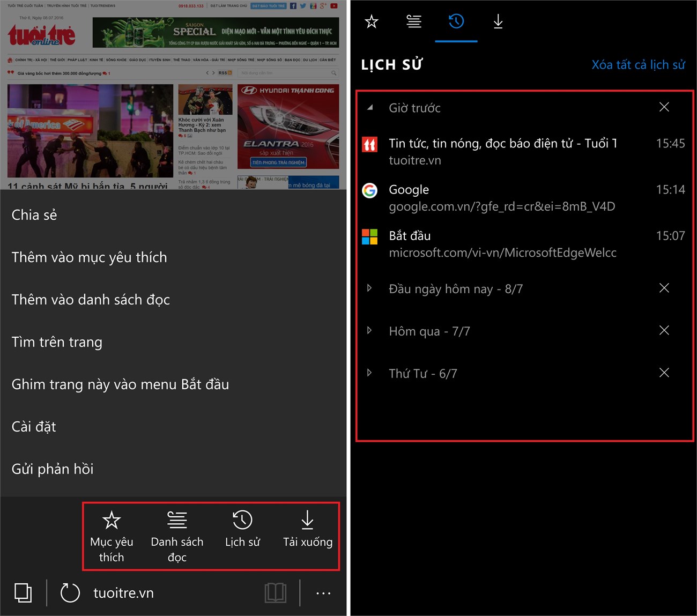Click the 15:45 timestamp
This screenshot has height=616, width=697.
[671, 143]
